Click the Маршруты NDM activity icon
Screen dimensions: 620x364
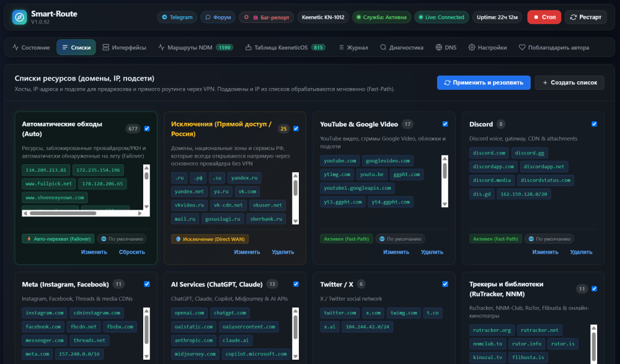point(161,48)
